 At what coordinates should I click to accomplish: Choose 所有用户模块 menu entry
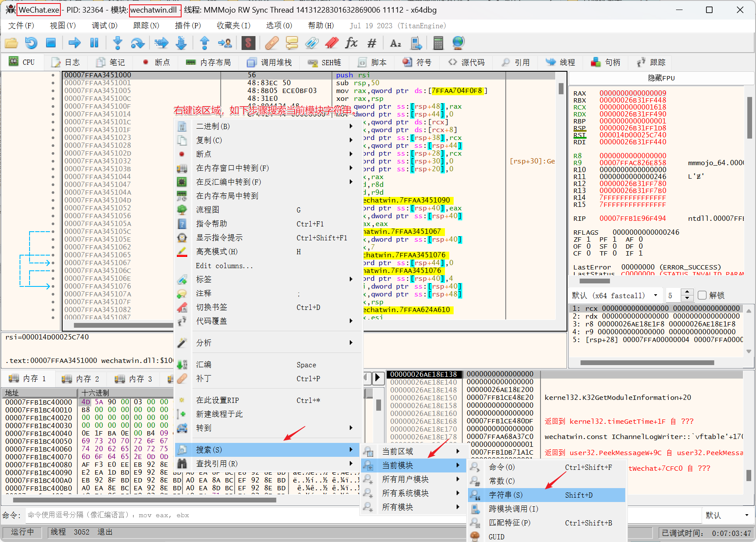(414, 479)
